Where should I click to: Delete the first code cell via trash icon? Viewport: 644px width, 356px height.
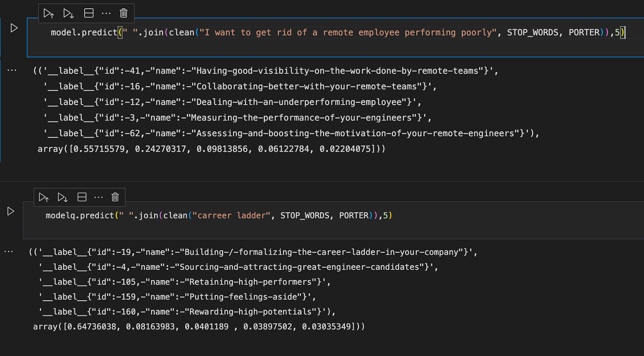coord(123,13)
